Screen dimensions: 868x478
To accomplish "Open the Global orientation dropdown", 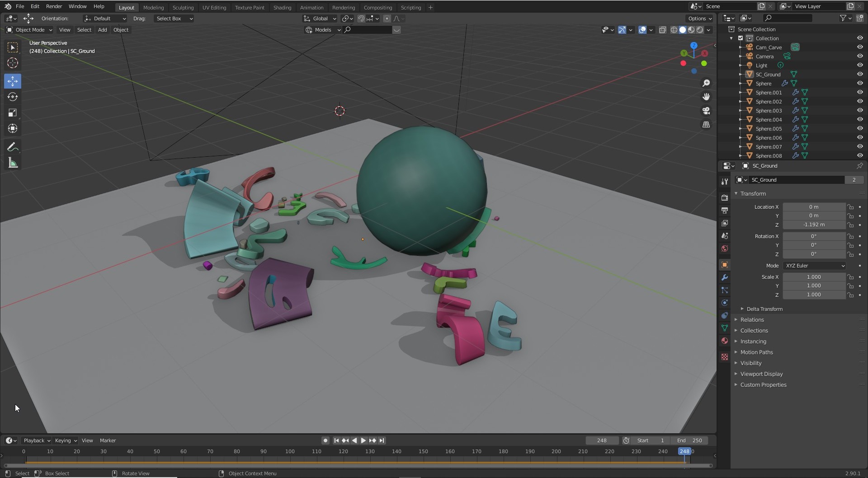I will coord(320,19).
